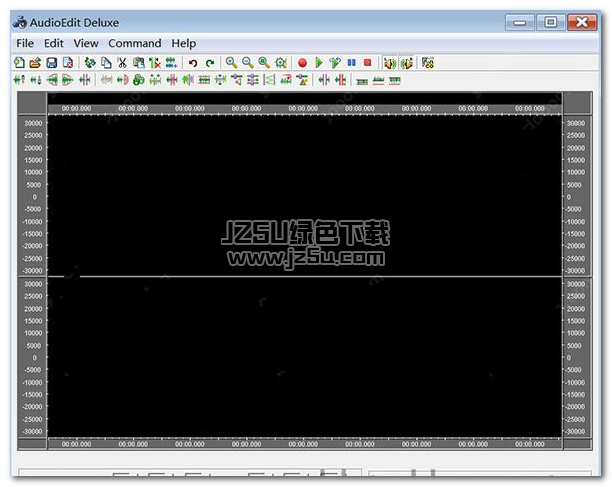This screenshot has width=612, height=487.
Task: Click inside the upper channel waveform area
Action: (x=304, y=195)
